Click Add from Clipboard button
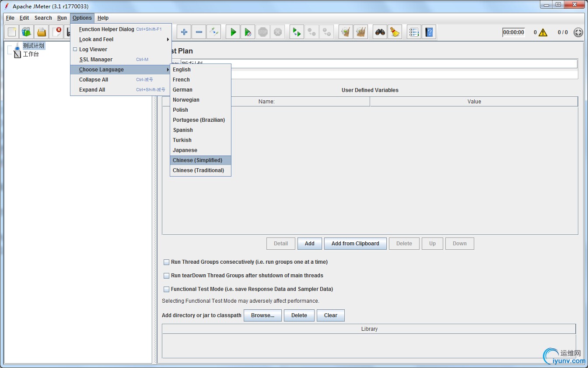This screenshot has height=368, width=588. (355, 244)
